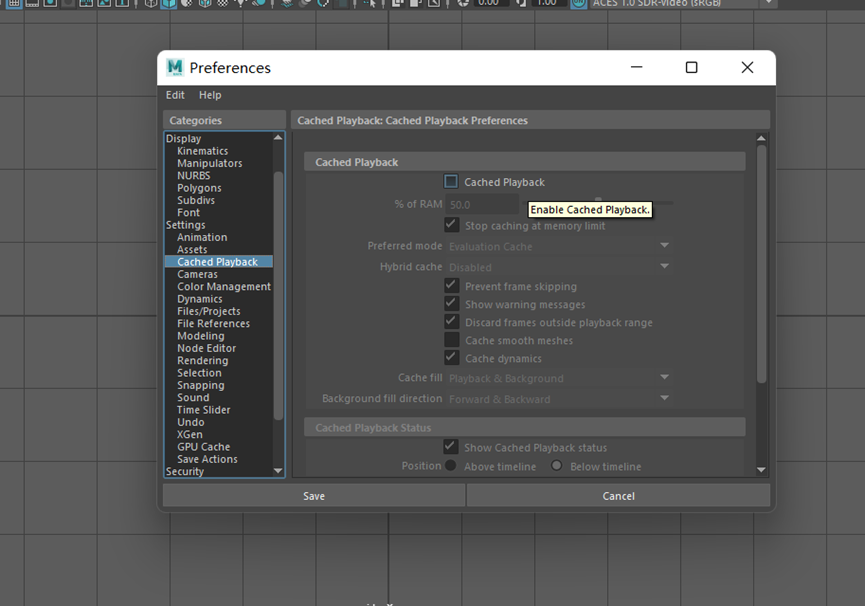This screenshot has height=606, width=865.
Task: Toggle Stop caching at memory limit
Action: click(x=451, y=225)
